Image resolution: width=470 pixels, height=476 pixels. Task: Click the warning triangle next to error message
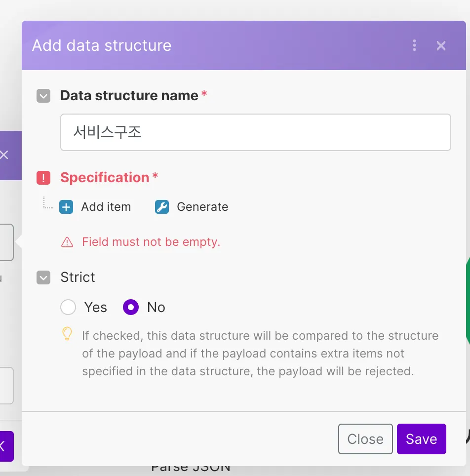tap(67, 242)
